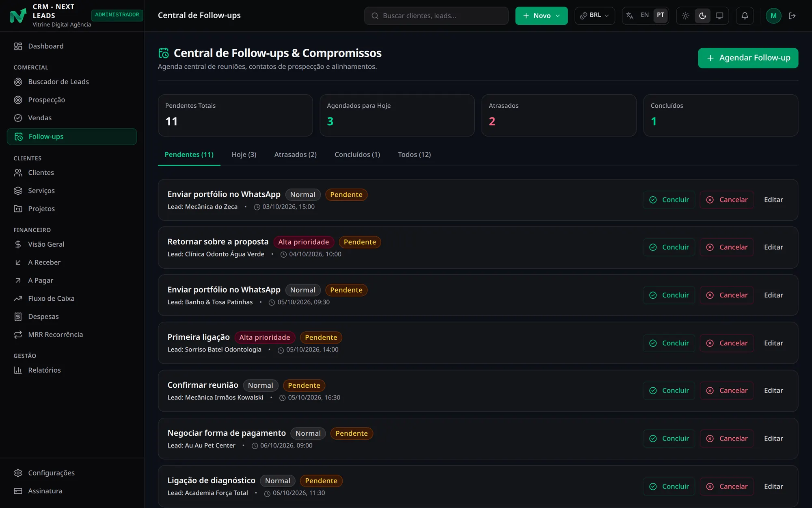Open Fluxo de Caixa
This screenshot has height=508, width=812.
[72, 299]
